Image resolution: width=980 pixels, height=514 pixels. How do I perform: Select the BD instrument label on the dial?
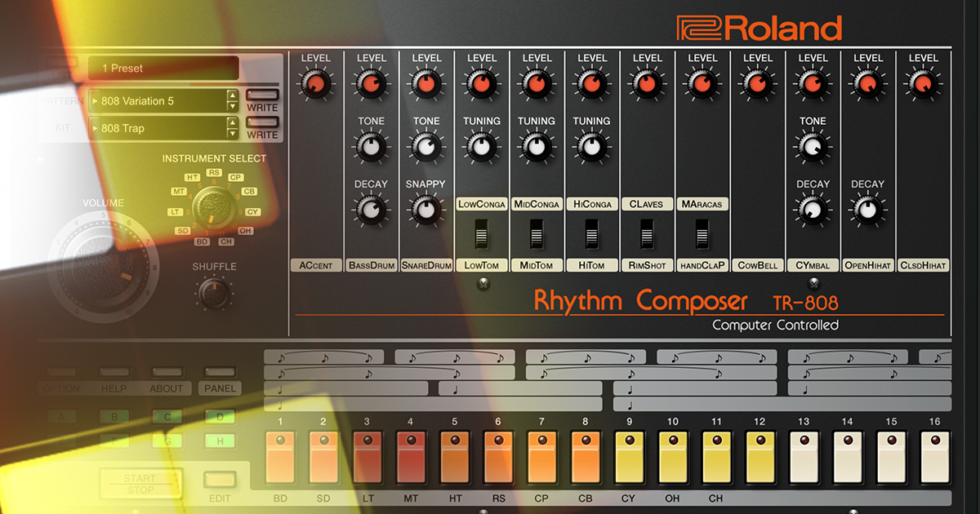click(202, 241)
